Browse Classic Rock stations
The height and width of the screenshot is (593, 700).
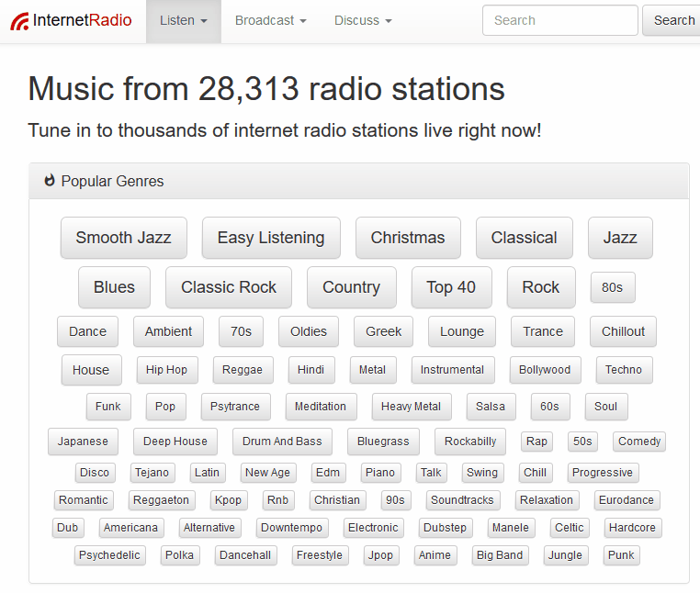(x=229, y=287)
